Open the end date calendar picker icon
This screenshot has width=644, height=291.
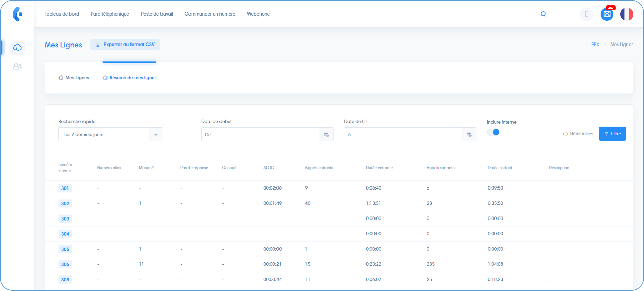(469, 135)
